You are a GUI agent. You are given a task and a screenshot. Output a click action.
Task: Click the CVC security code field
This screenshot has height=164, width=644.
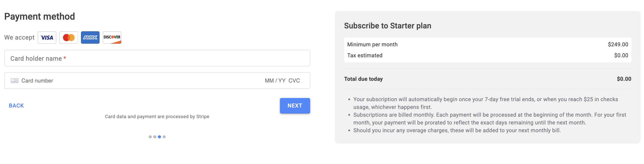click(x=294, y=81)
